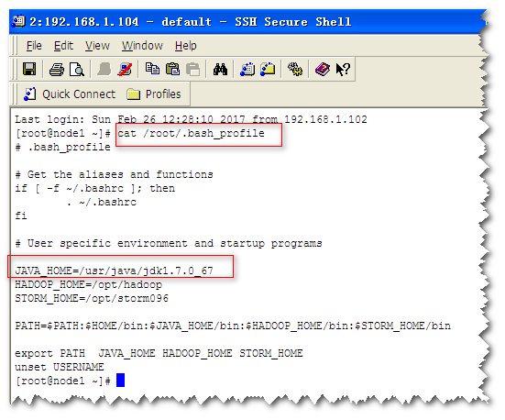Open the Help menu

coord(185,46)
